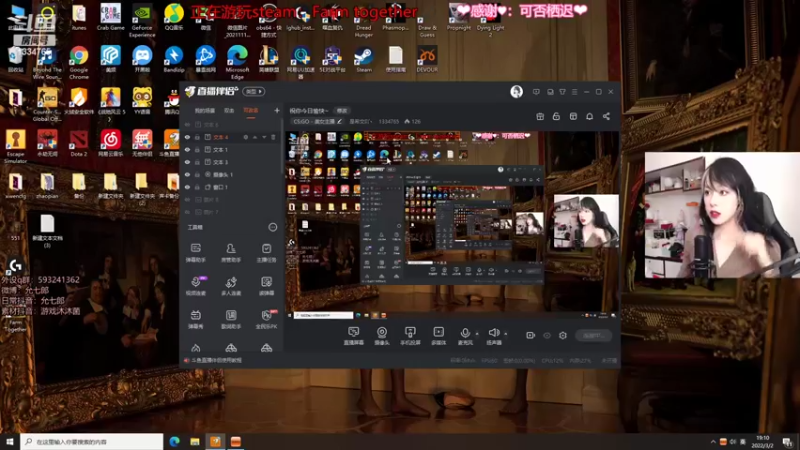This screenshot has width=800, height=450.
Task: Toggle lock on 文本 1 layer
Action: click(197, 149)
